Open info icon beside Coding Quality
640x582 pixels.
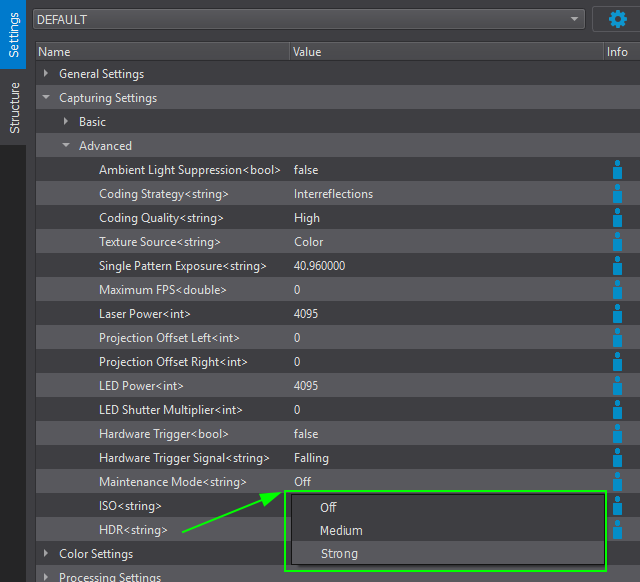point(617,218)
